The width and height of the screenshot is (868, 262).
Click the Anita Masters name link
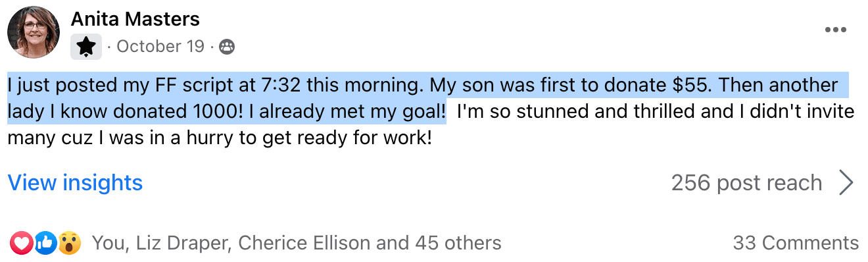coord(135,19)
